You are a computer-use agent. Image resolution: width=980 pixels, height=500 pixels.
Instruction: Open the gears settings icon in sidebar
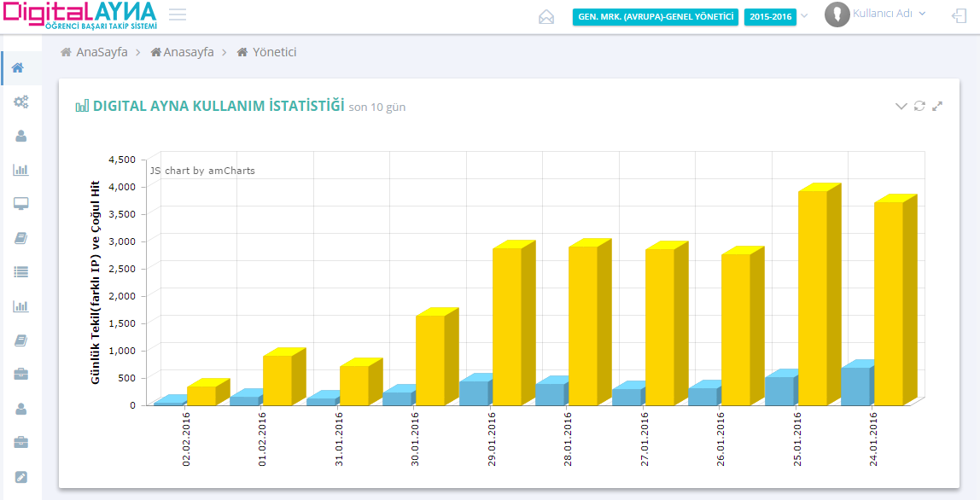click(21, 102)
